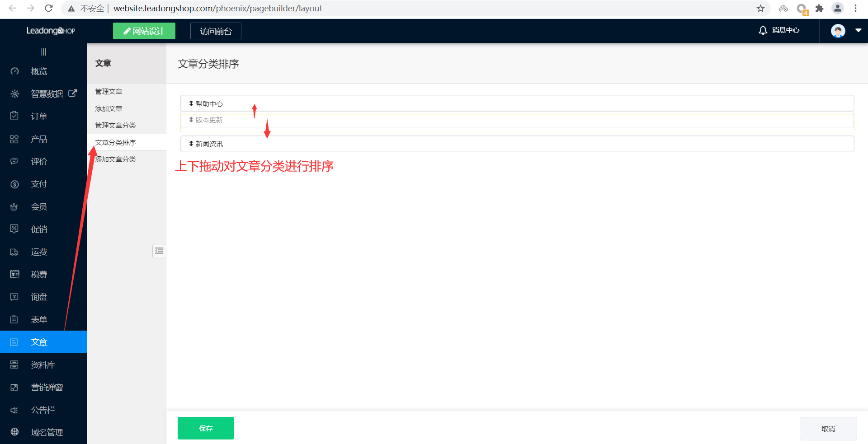This screenshot has height=444, width=868.
Task: Click the user avatar icon
Action: (838, 31)
